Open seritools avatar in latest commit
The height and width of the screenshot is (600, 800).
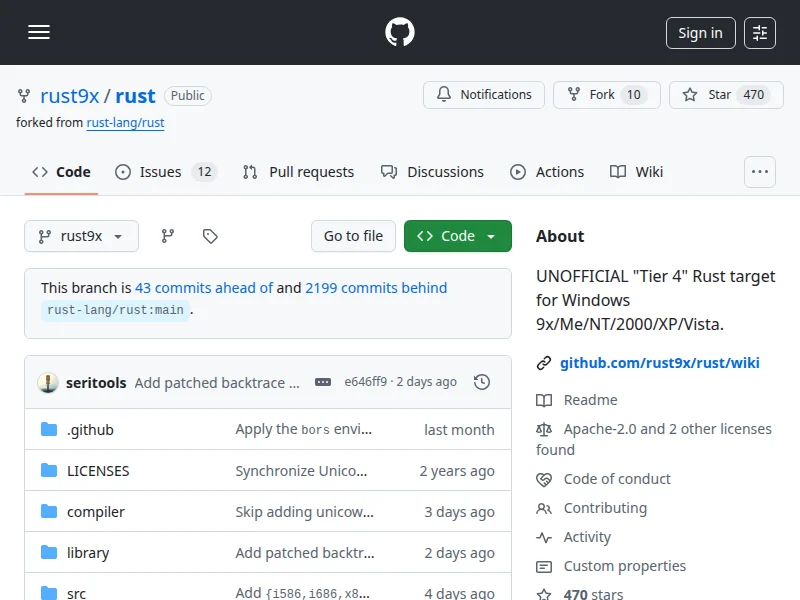click(47, 382)
